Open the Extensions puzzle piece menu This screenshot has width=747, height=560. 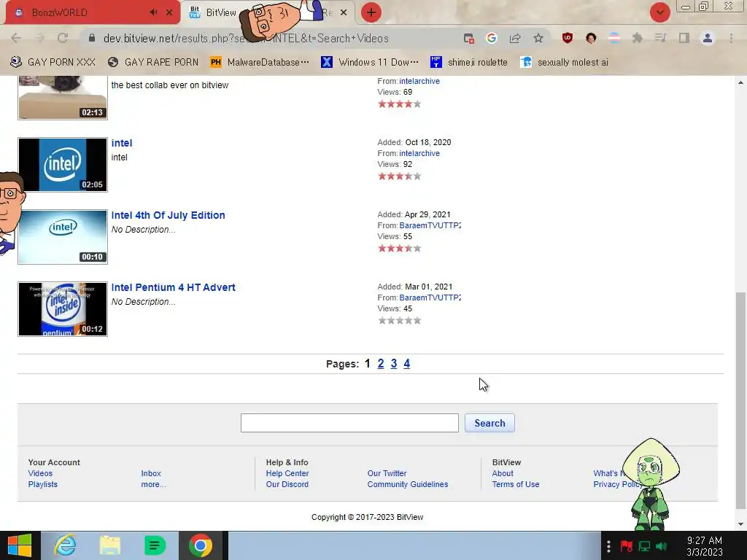(x=638, y=38)
